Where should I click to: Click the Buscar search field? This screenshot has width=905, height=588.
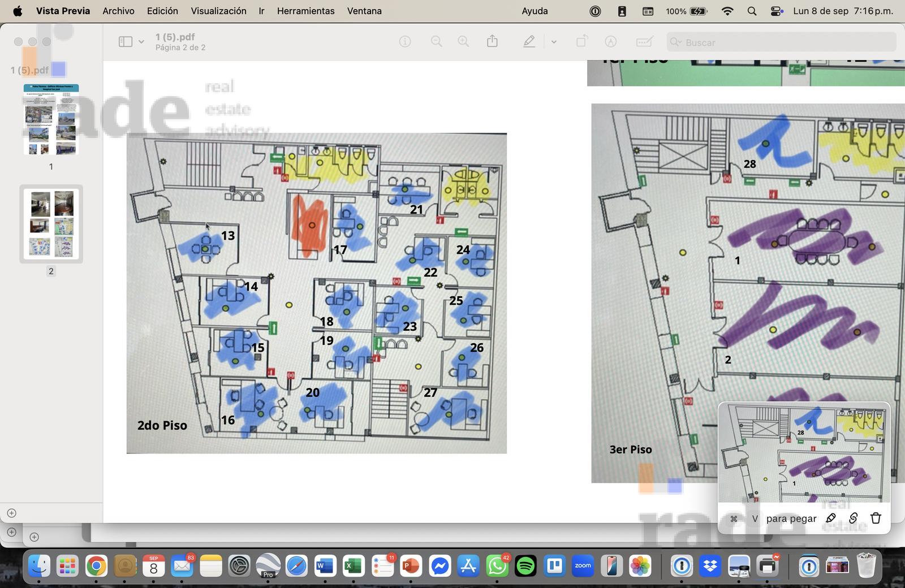pos(781,42)
